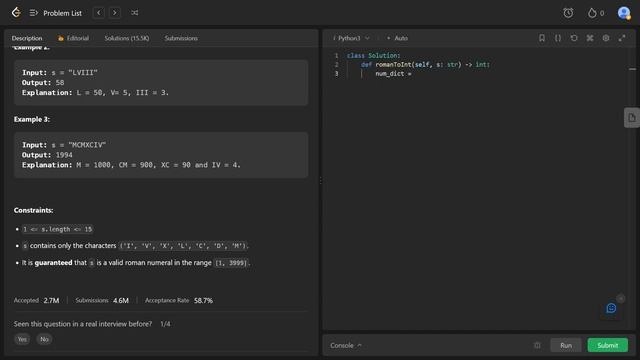Format code with braces icon

click(558, 38)
